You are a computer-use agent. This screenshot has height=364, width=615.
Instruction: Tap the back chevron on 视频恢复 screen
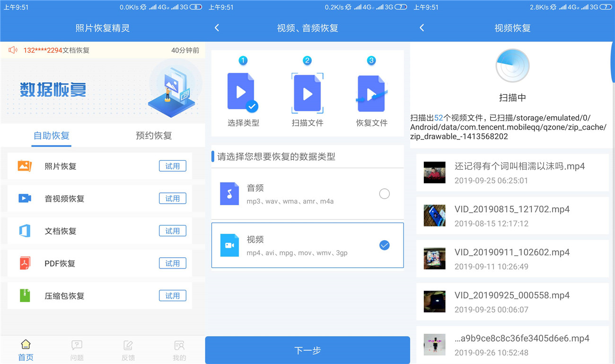coord(422,28)
